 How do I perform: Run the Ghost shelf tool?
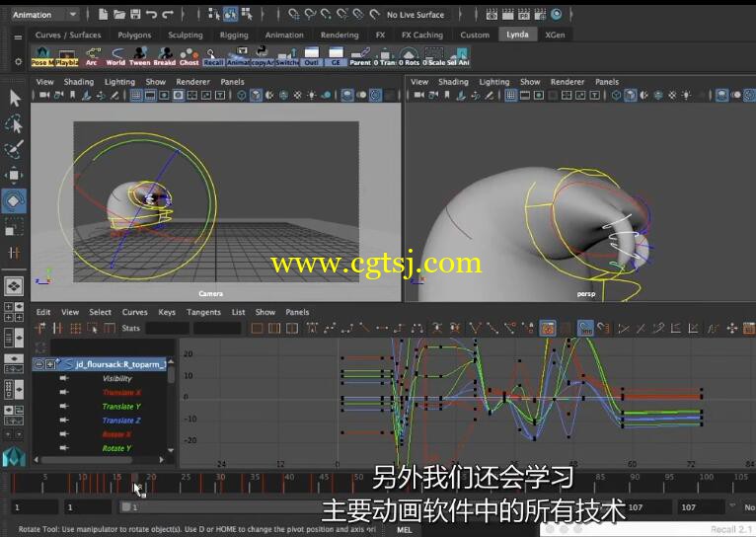[189, 56]
